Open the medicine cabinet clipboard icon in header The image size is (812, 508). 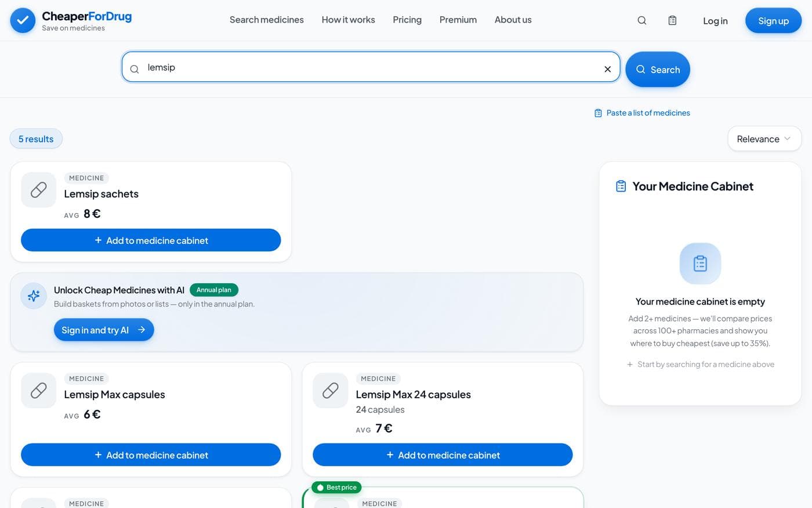tap(672, 20)
